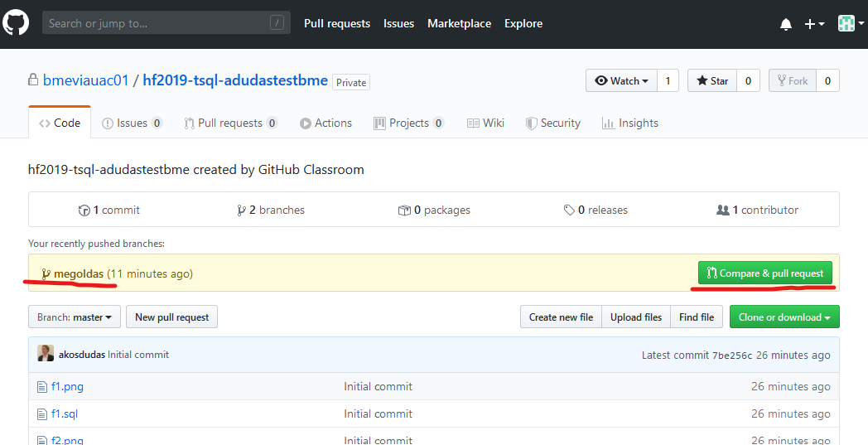The image size is (868, 445).
Task: Click the contributors people icon
Action: [722, 210]
